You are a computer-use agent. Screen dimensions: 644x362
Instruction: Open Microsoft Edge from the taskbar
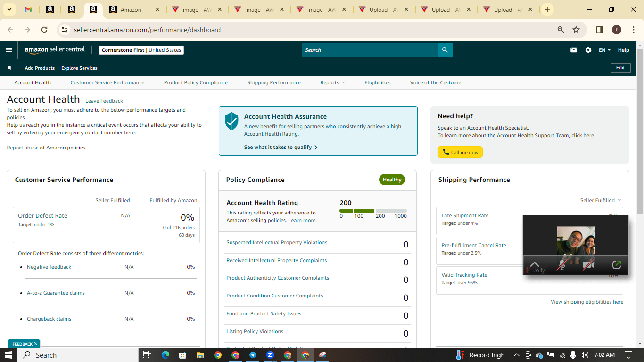[x=165, y=355]
